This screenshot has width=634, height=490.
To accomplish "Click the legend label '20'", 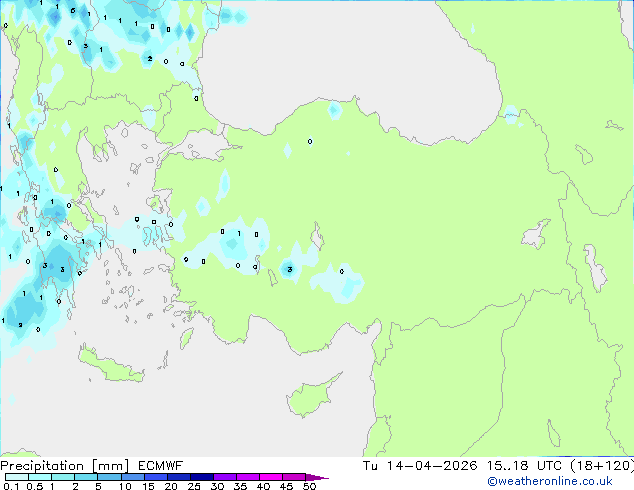I will pos(171,486).
